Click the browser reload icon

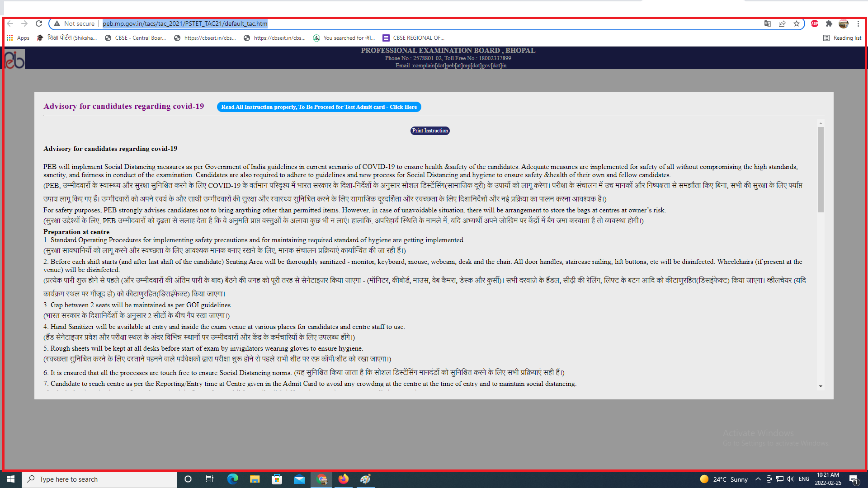(x=39, y=23)
